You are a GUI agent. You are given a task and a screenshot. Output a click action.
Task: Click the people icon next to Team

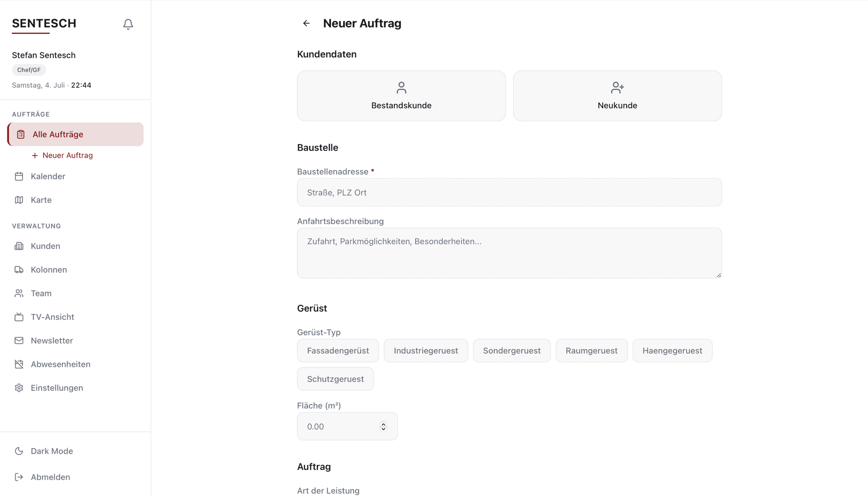[19, 293]
